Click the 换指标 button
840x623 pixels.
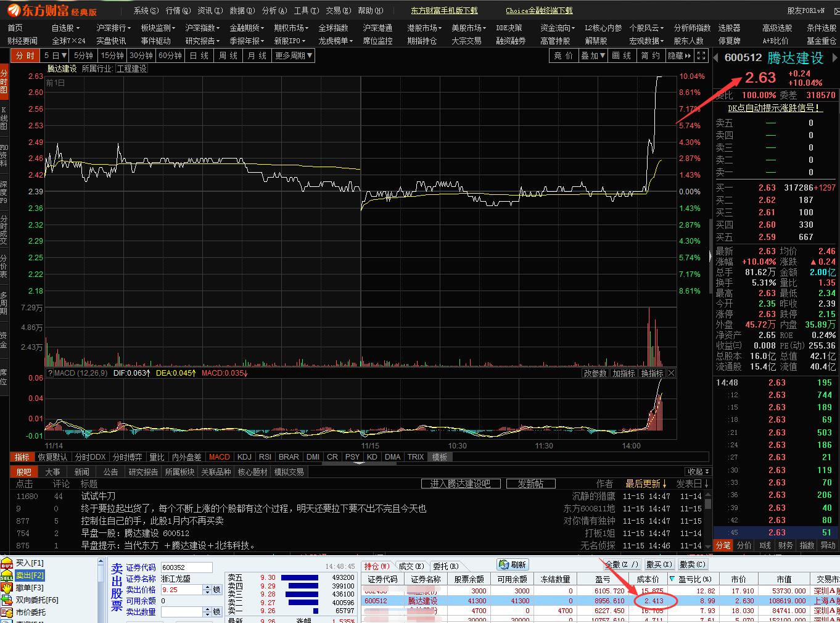tap(652, 373)
